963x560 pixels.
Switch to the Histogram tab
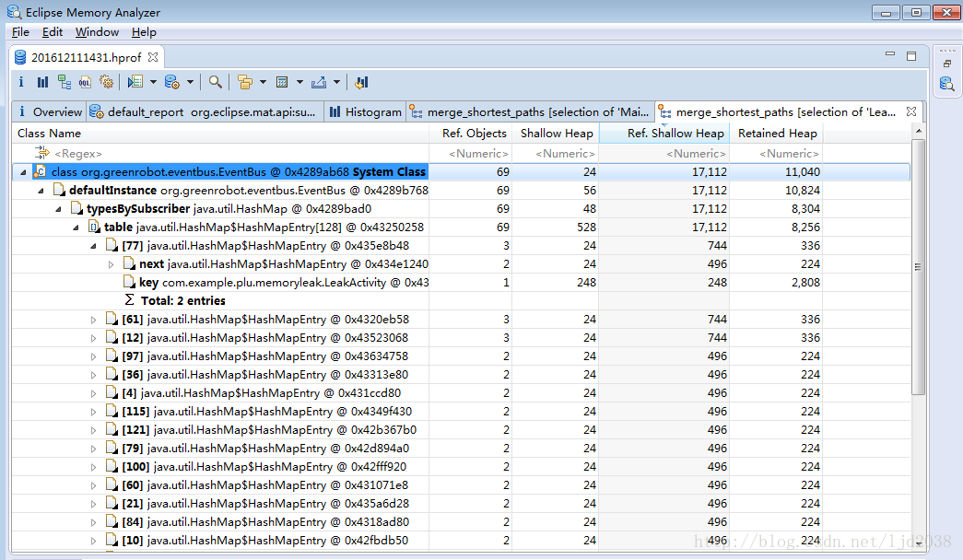[373, 112]
